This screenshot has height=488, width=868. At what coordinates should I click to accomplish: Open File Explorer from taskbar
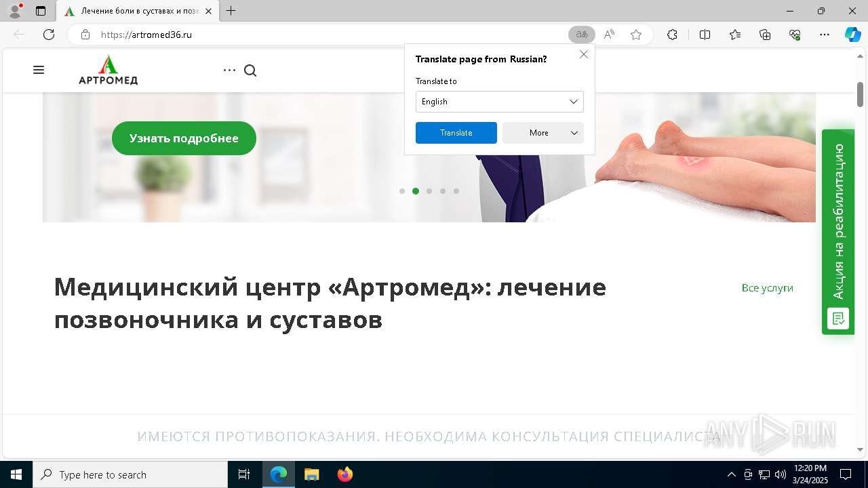(311, 474)
